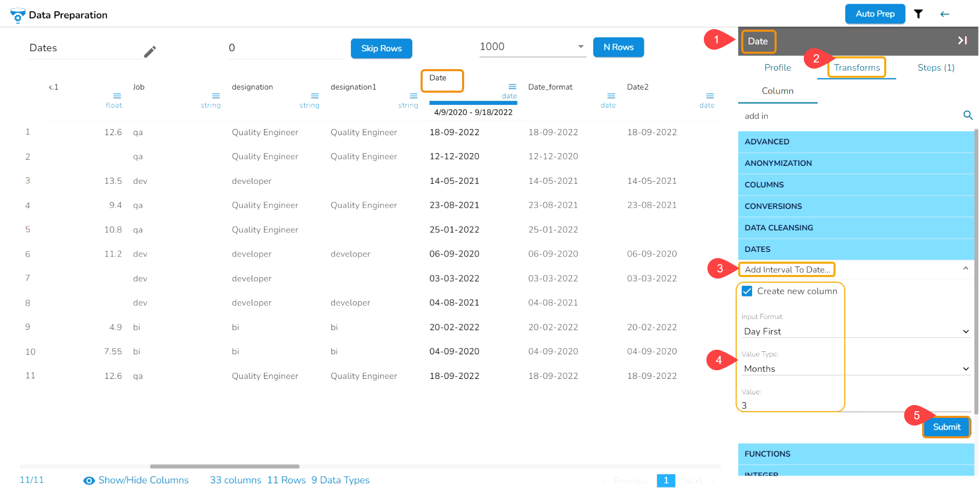
Task: Open the Date2 column menu icon
Action: click(x=710, y=96)
